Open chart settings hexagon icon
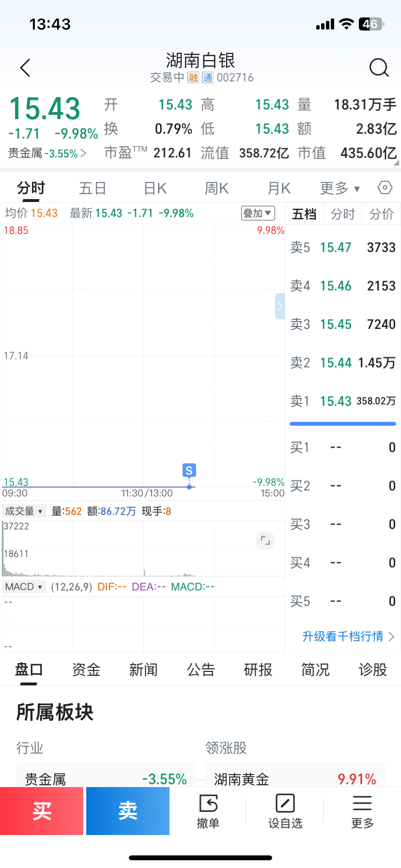Screen dimensions: 401x868 pyautogui.click(x=385, y=187)
